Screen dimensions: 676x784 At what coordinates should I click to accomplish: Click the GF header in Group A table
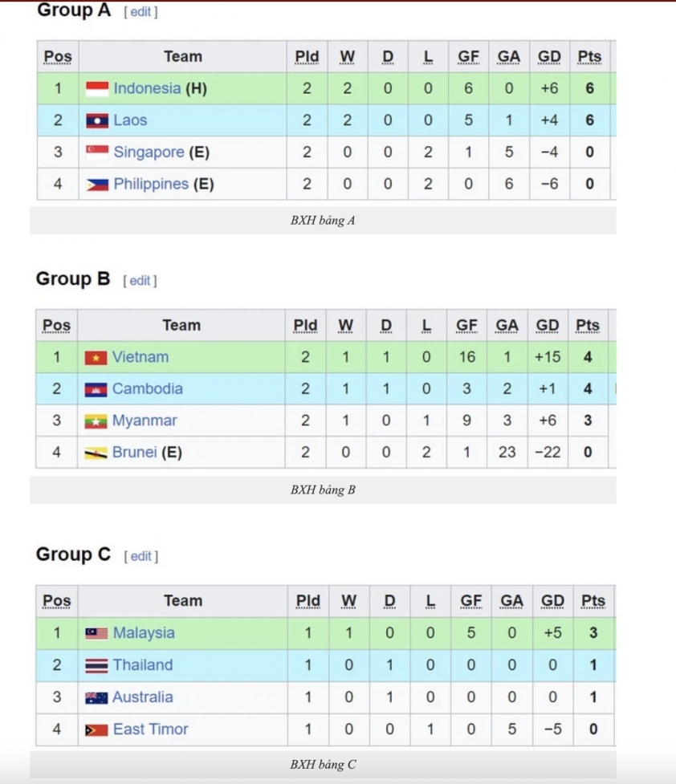tap(468, 56)
